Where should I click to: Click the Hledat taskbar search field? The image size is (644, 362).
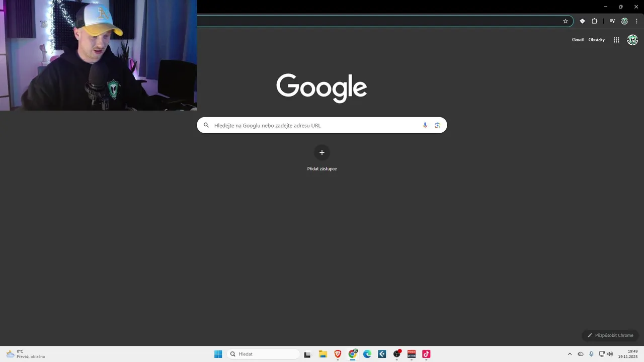point(264,354)
